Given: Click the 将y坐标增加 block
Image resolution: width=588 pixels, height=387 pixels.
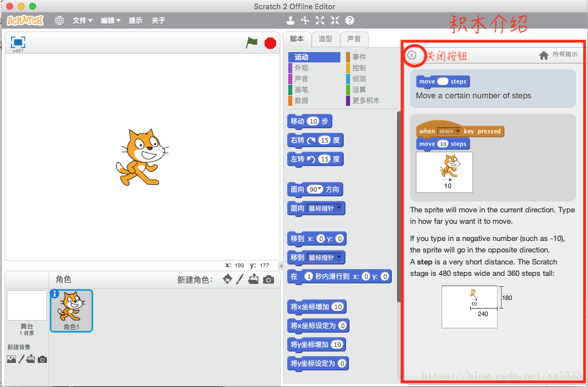Looking at the screenshot, I should click(316, 345).
